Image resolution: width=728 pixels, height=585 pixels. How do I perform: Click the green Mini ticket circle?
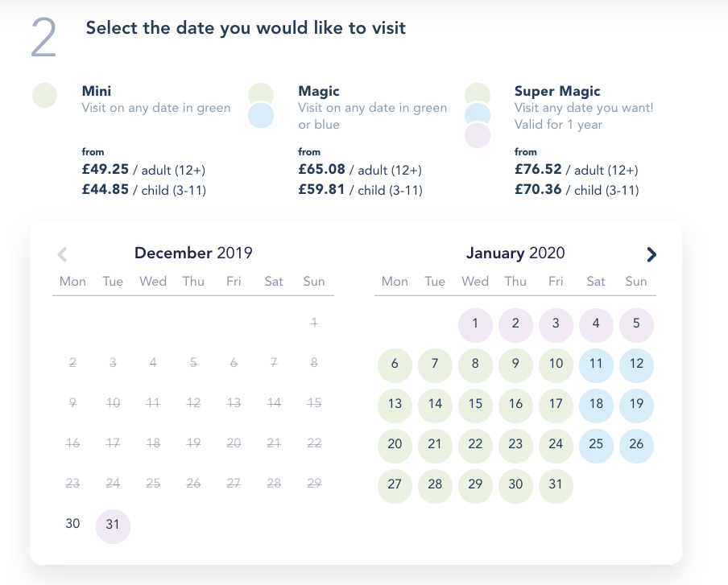45,95
